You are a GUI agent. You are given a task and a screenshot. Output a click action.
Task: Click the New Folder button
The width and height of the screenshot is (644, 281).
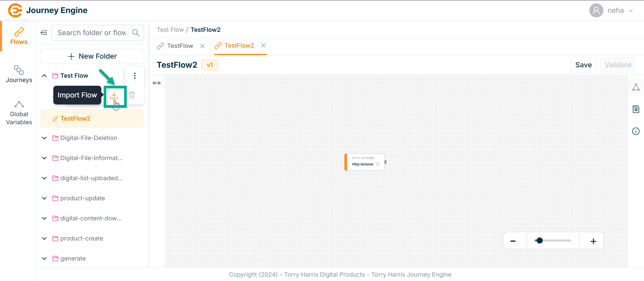point(92,56)
